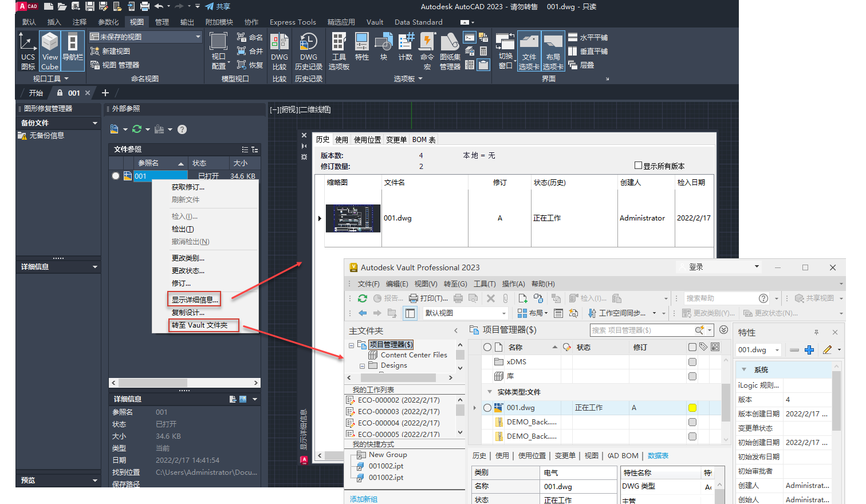Screen dimensions: 866x504
Task: Toggle the View Cube ribbon button
Action: click(x=50, y=51)
